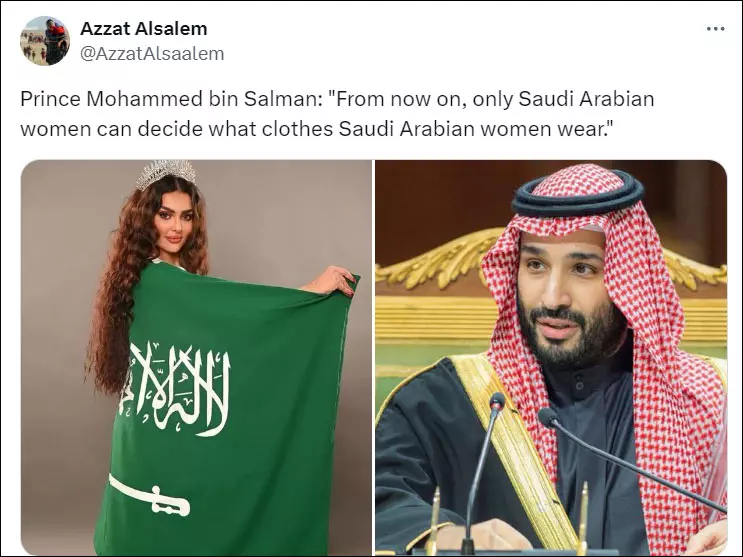Viewport: 743px width, 557px height.
Task: Click the silver tiara in the left photo
Action: [x=166, y=173]
